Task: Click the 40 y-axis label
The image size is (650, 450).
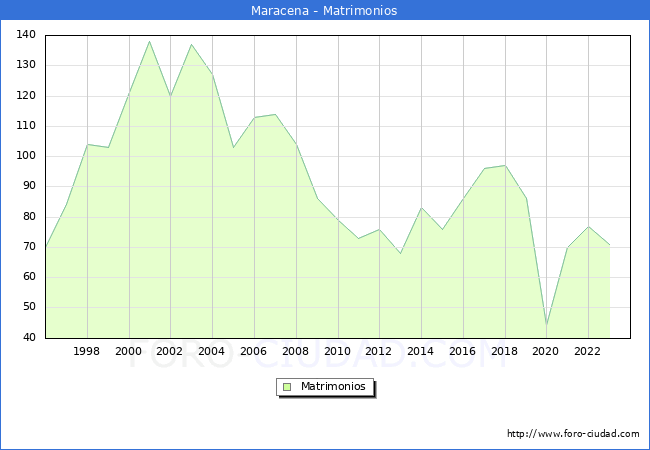Action: pos(29,337)
